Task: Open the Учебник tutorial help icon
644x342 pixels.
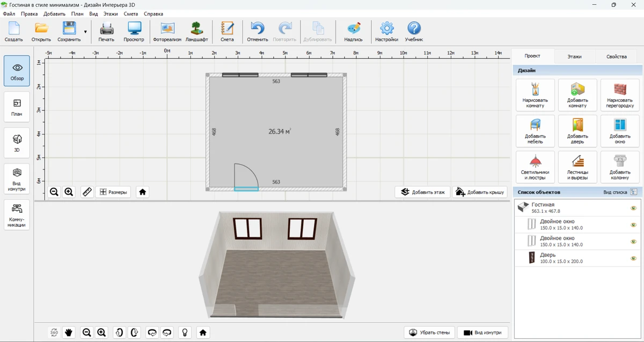Action: (414, 32)
